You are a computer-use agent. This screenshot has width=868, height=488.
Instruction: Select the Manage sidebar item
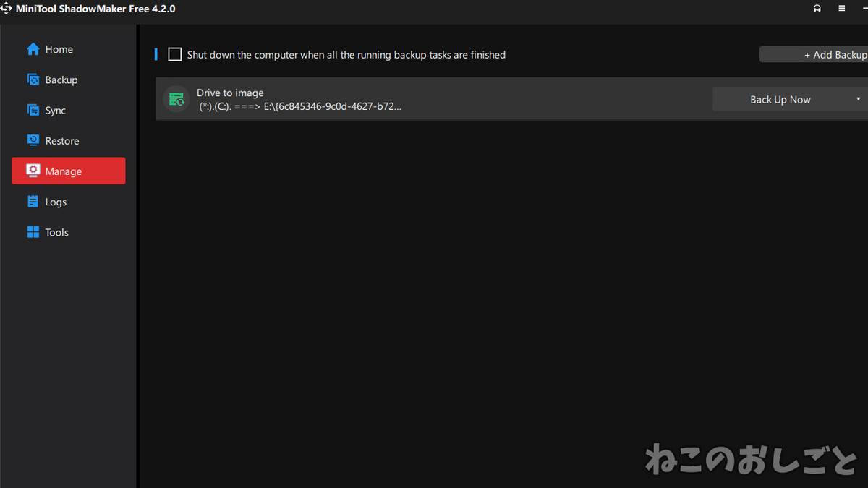68,171
